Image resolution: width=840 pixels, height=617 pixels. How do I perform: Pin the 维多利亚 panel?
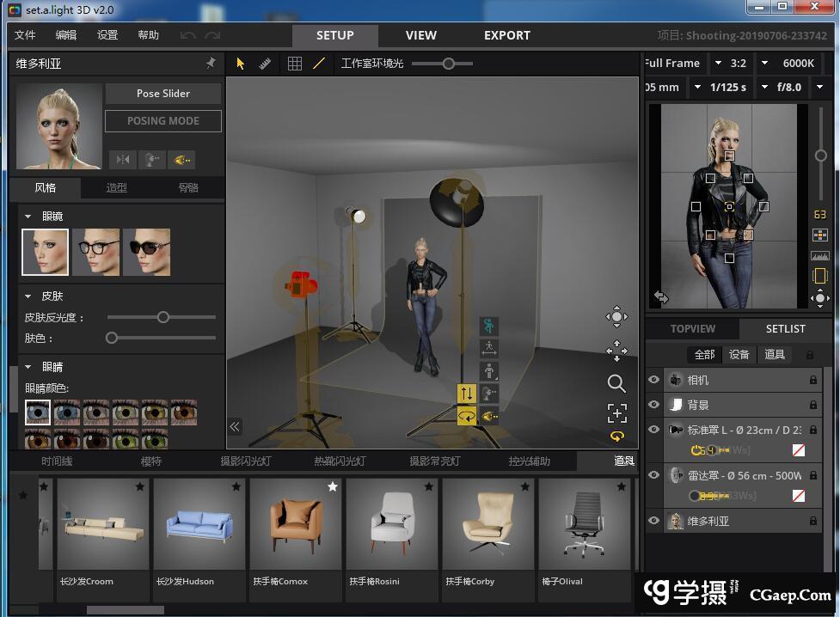click(x=211, y=64)
